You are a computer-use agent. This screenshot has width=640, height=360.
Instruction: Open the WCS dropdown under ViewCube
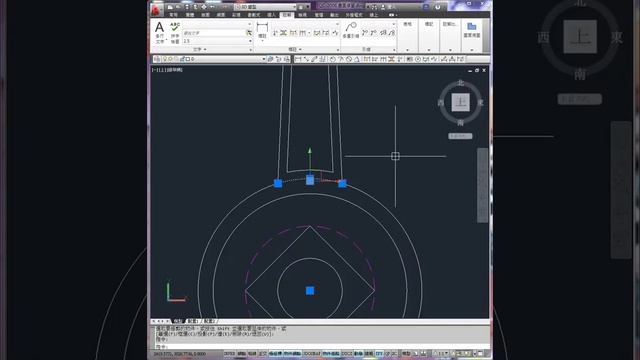pyautogui.click(x=460, y=136)
